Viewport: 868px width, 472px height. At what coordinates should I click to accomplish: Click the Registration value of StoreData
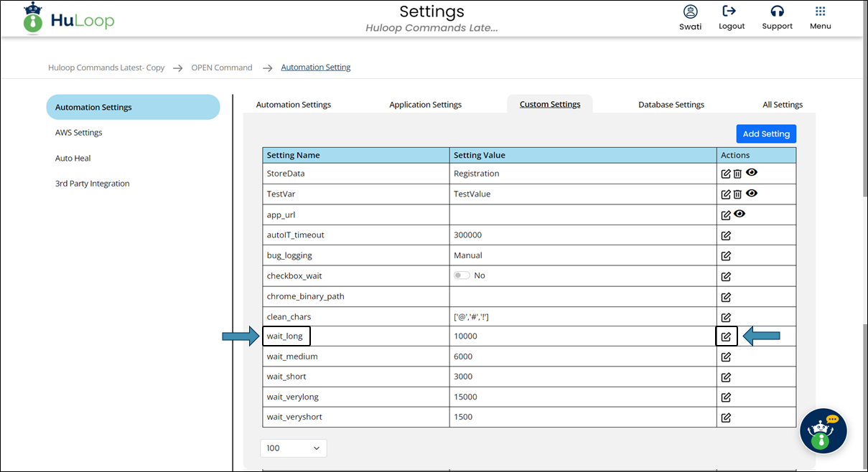477,174
